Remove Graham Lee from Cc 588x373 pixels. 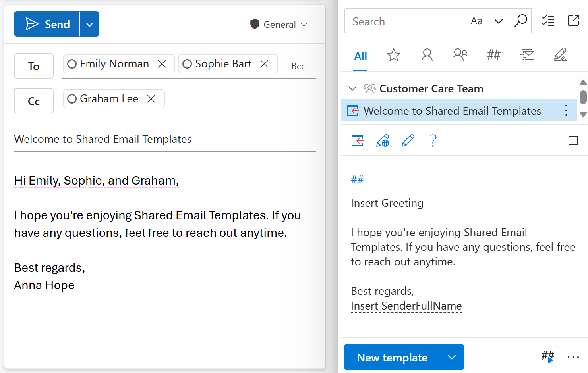(151, 99)
